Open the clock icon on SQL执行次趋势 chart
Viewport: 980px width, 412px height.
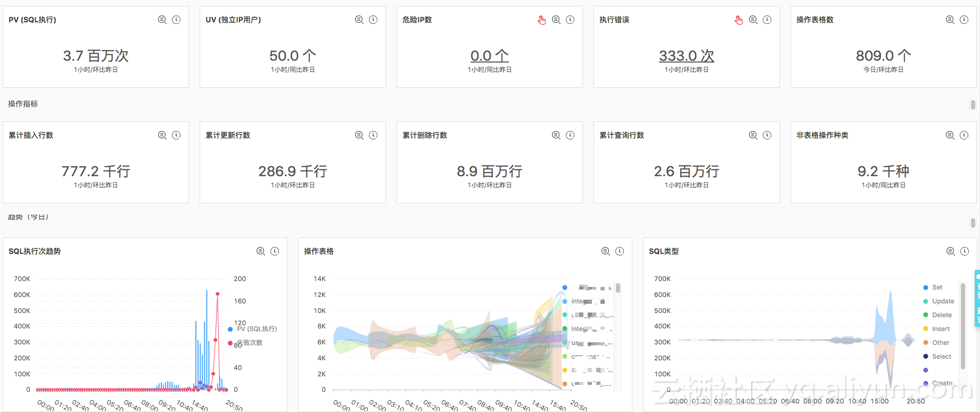point(275,251)
